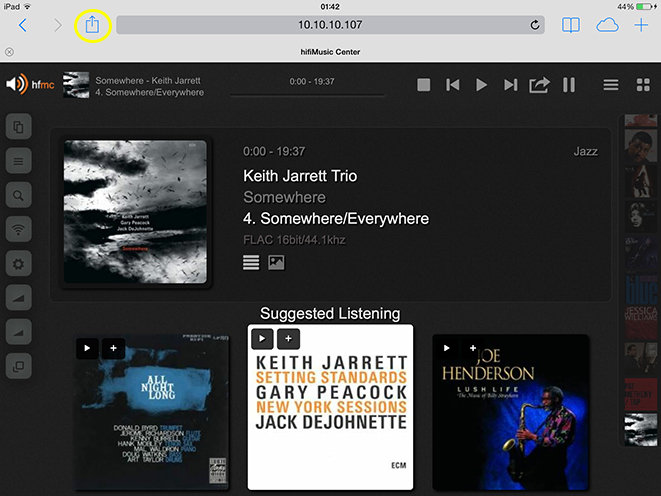The width and height of the screenshot is (661, 496).
Task: Click the small now-playing album thumbnail
Action: point(76,85)
